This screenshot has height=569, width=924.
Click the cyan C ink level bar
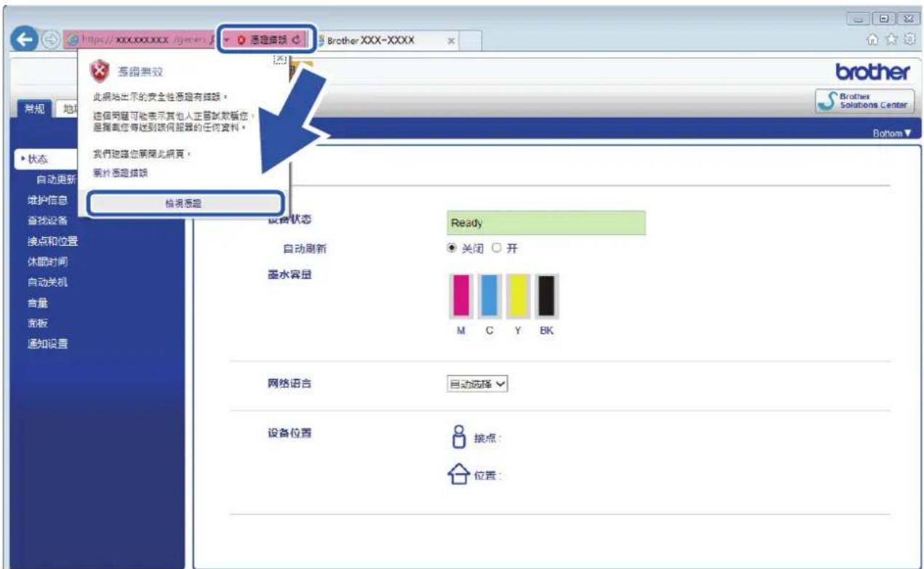[x=490, y=295]
